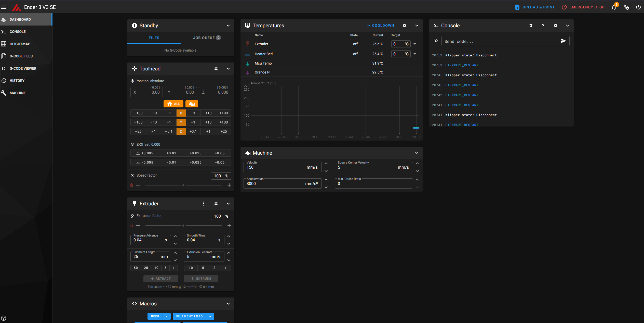Viewport: 644px width, 323px height.
Task: Click the motors off icon button
Action: click(x=192, y=104)
